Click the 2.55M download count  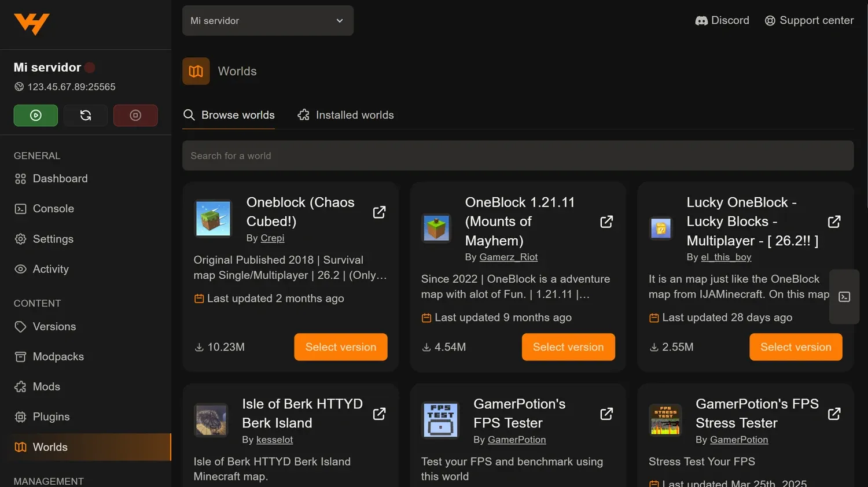(x=672, y=347)
